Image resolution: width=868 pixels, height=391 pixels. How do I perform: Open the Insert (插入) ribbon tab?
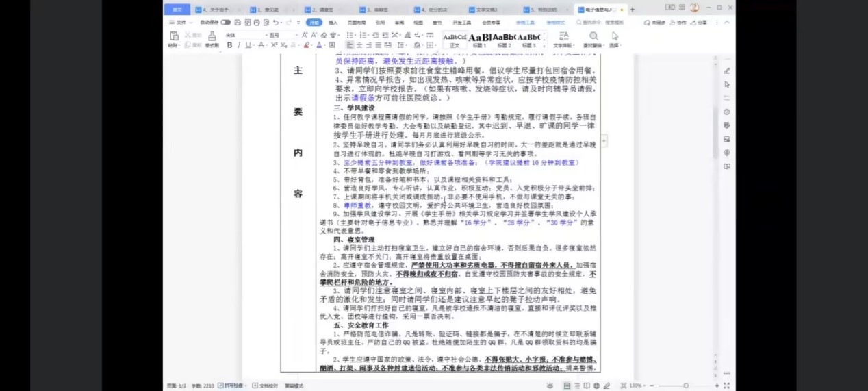click(x=333, y=23)
